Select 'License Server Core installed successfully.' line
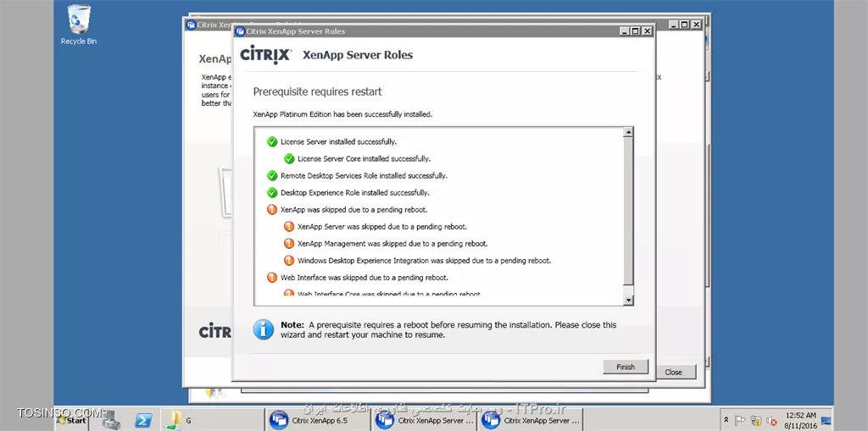This screenshot has height=431, width=868. 364,159
